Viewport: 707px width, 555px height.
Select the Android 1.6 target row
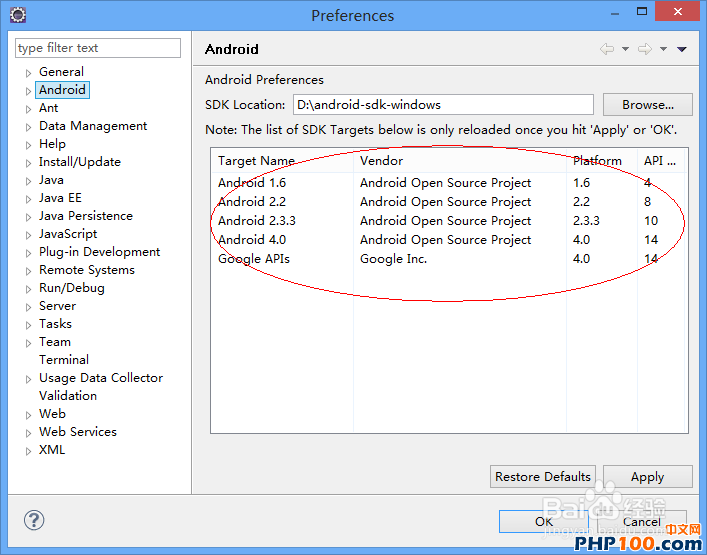tap(448, 183)
